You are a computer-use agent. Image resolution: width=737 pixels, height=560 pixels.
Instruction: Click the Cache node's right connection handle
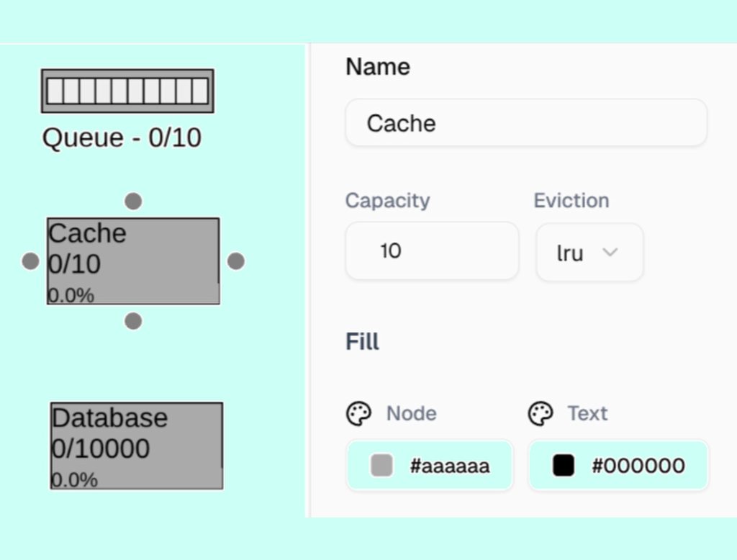coord(236,261)
